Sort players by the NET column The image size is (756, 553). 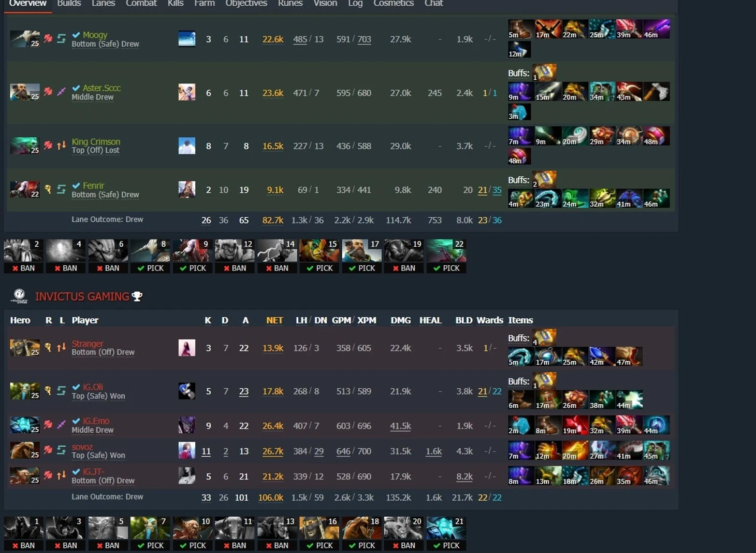[274, 320]
